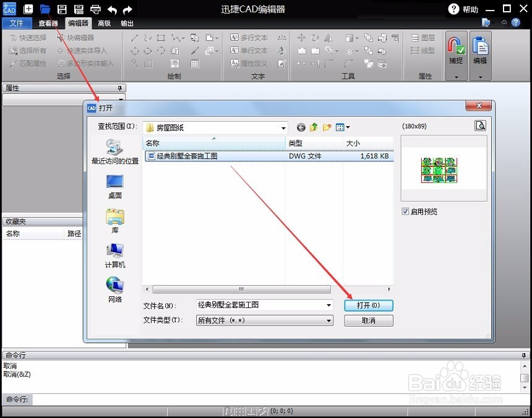Click the 打开(O) button

click(369, 305)
